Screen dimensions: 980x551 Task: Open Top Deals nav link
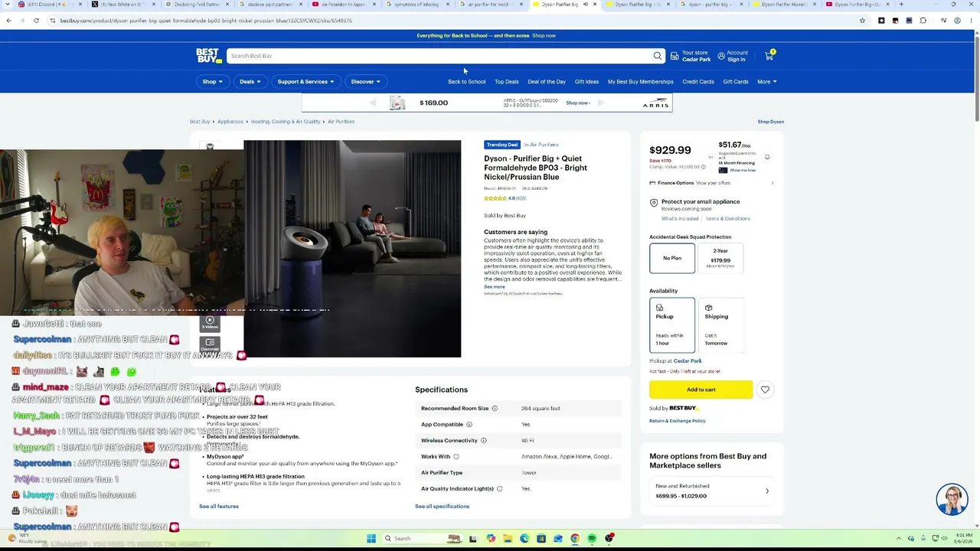[x=507, y=82]
